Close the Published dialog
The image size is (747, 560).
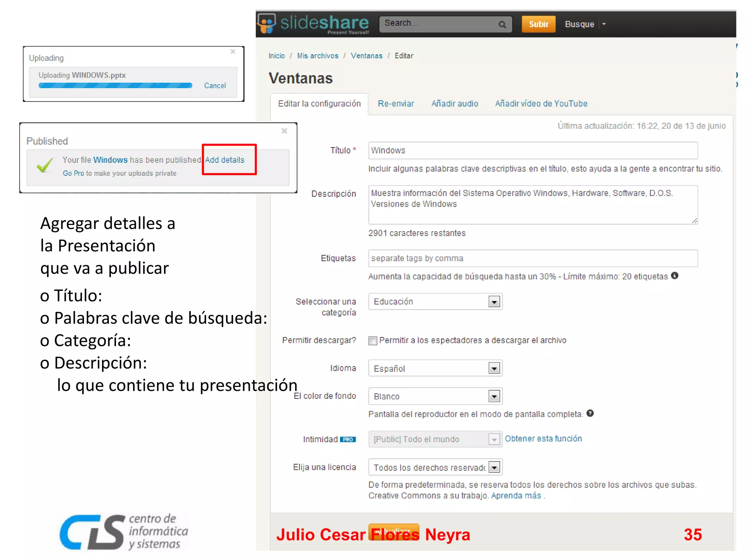click(x=285, y=131)
